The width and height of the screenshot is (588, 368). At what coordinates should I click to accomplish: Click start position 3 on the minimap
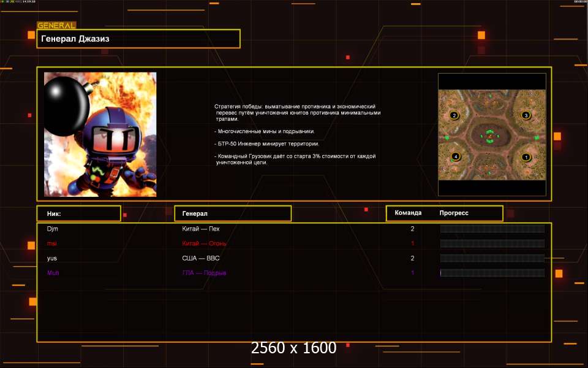(525, 115)
